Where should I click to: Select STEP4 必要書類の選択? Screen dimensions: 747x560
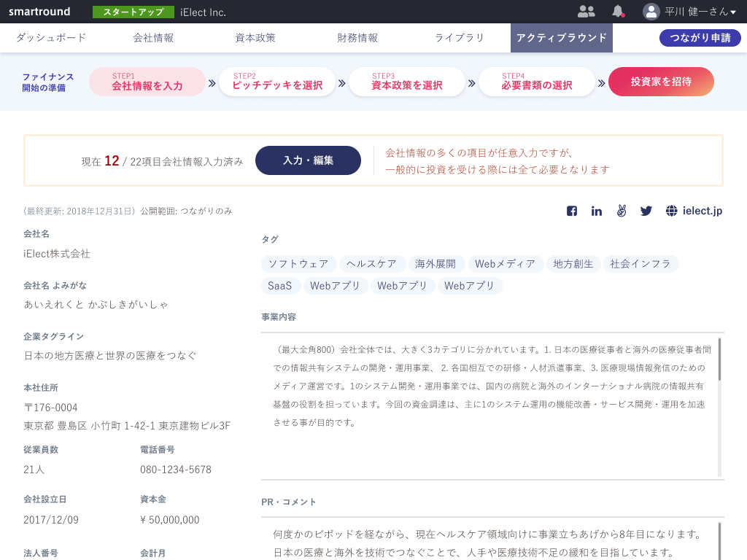tap(537, 82)
